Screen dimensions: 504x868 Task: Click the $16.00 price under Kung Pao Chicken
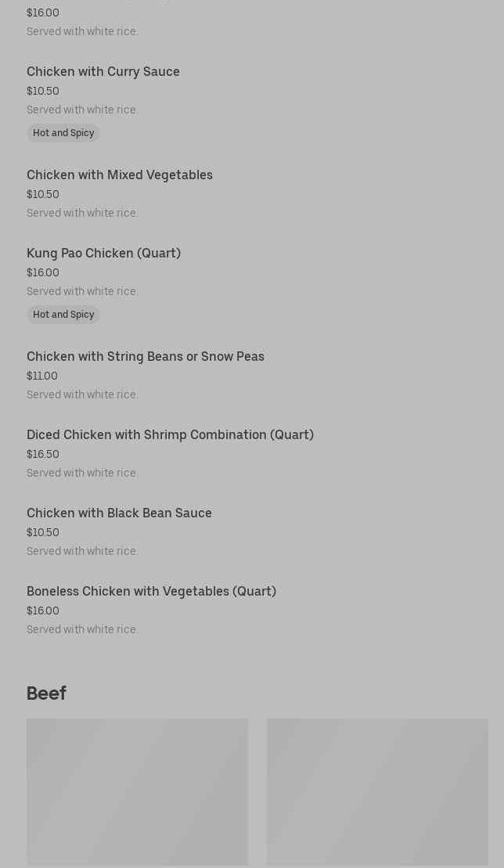(43, 273)
